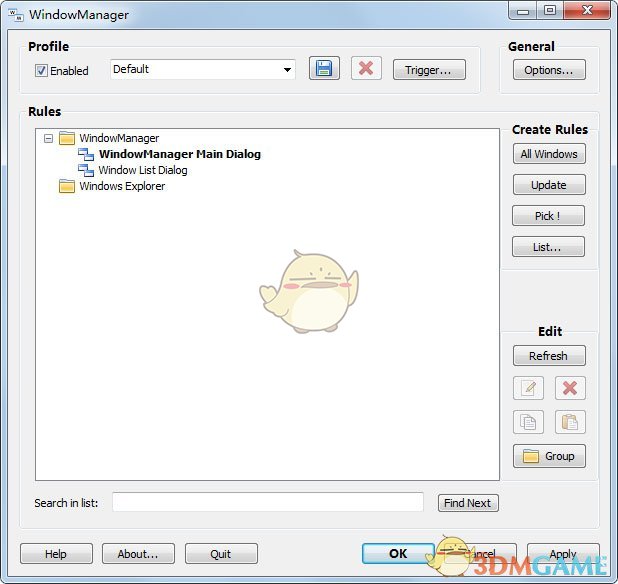Apply the changes
Viewport: 618px width, 584px height.
pos(563,554)
